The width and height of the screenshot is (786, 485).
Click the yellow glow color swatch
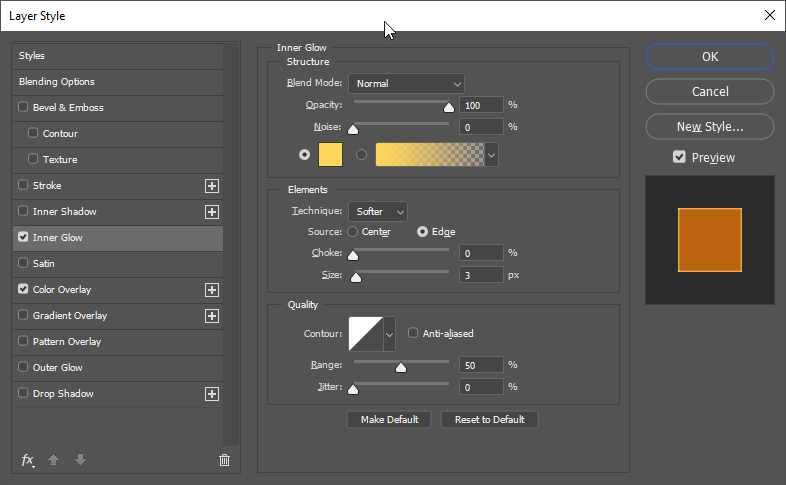pos(330,154)
